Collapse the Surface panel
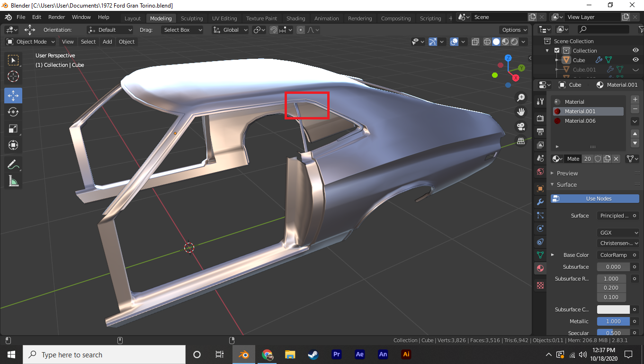Image resolution: width=644 pixels, height=364 pixels. 566,185
